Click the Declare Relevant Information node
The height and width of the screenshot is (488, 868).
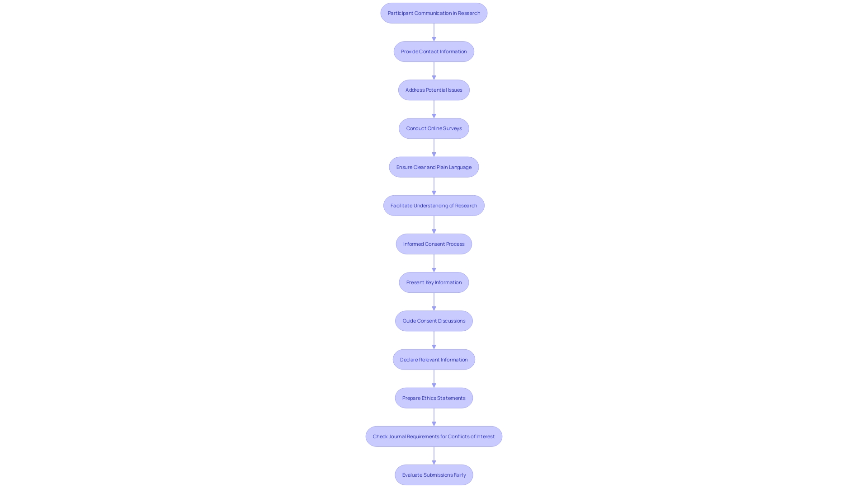434,359
